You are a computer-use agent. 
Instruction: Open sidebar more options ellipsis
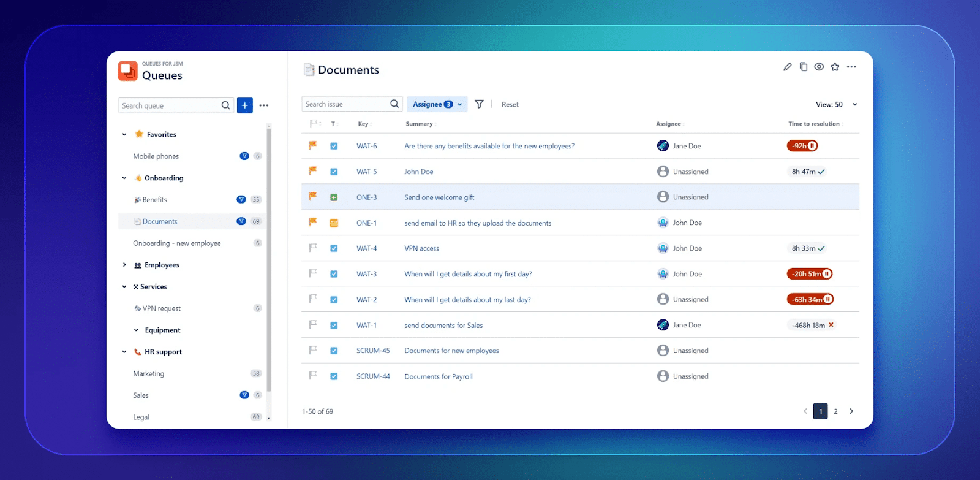[x=264, y=105]
